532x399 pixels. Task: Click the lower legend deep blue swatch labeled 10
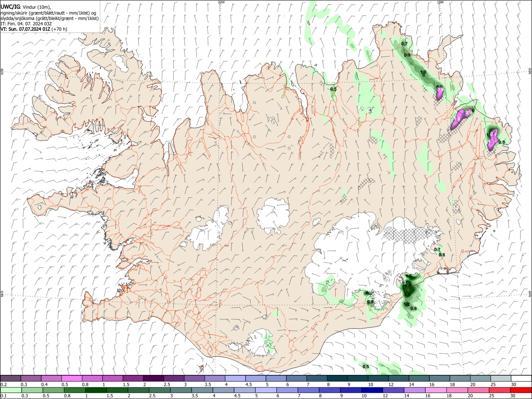[x=372, y=390]
